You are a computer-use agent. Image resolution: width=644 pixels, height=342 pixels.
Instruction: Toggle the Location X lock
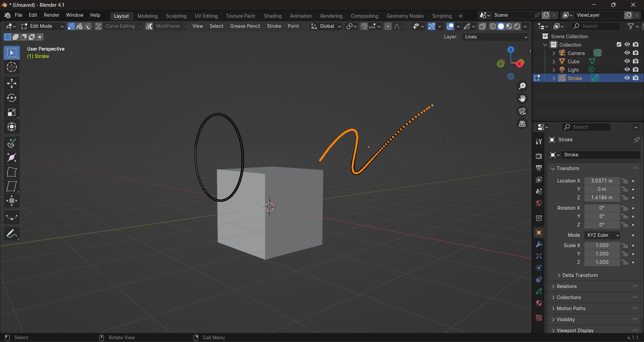point(625,181)
